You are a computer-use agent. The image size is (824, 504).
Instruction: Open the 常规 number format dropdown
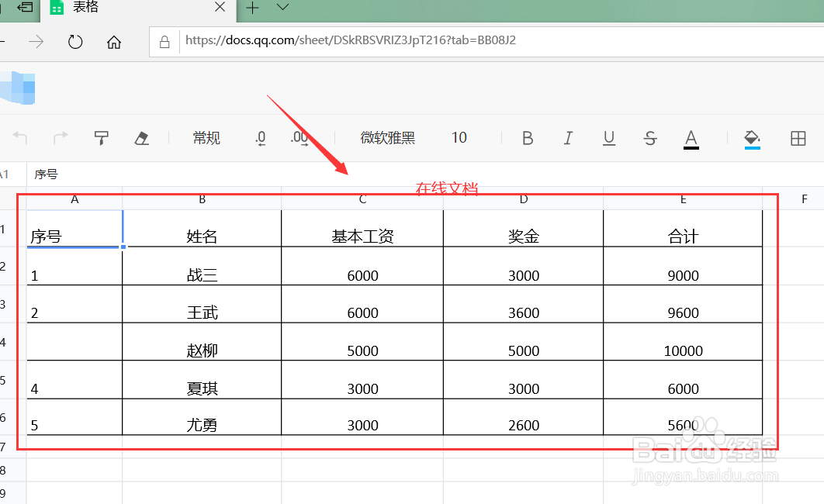(x=206, y=137)
